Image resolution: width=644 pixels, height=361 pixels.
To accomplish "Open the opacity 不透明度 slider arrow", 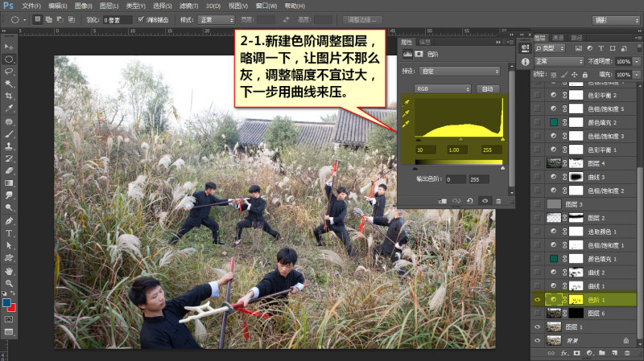I will (637, 62).
